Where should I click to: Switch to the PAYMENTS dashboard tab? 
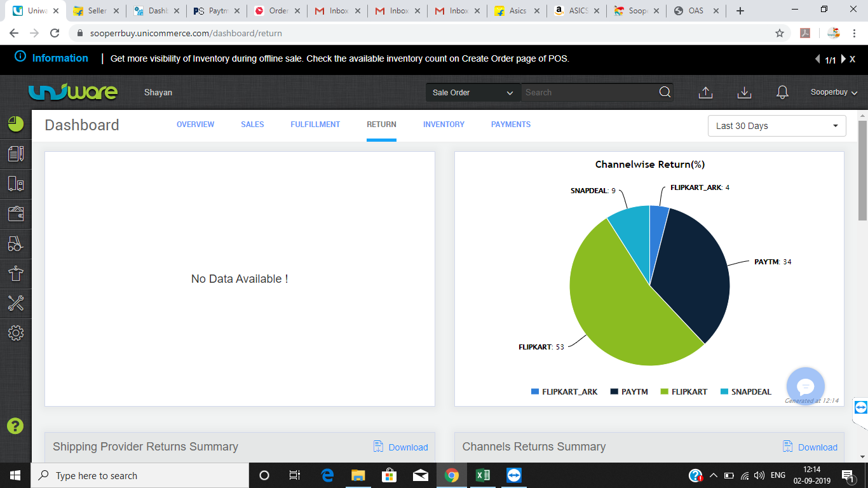pyautogui.click(x=510, y=125)
